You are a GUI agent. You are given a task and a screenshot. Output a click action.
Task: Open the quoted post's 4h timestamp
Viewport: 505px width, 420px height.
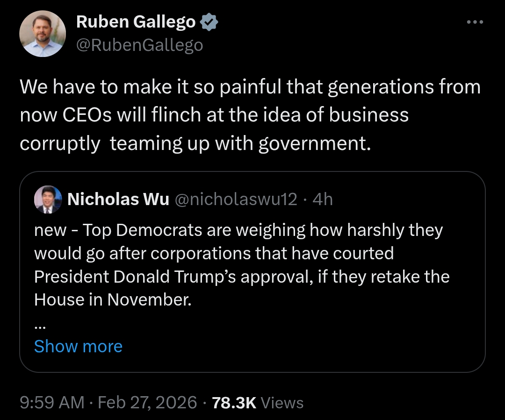pyautogui.click(x=323, y=199)
